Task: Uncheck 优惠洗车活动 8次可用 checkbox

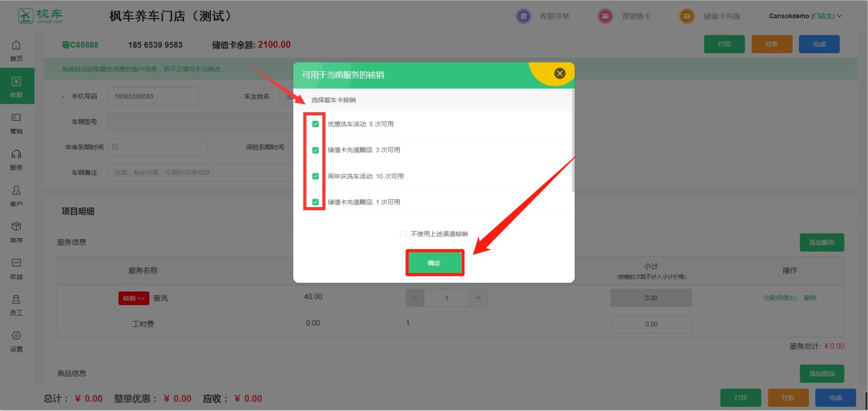Action: (x=316, y=124)
